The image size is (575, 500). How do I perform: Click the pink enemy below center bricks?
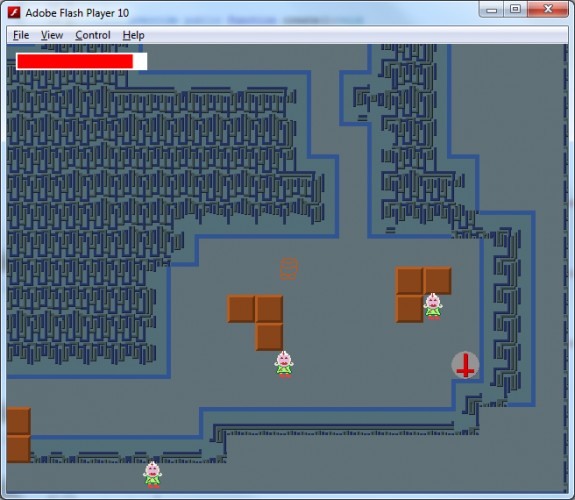tap(284, 364)
